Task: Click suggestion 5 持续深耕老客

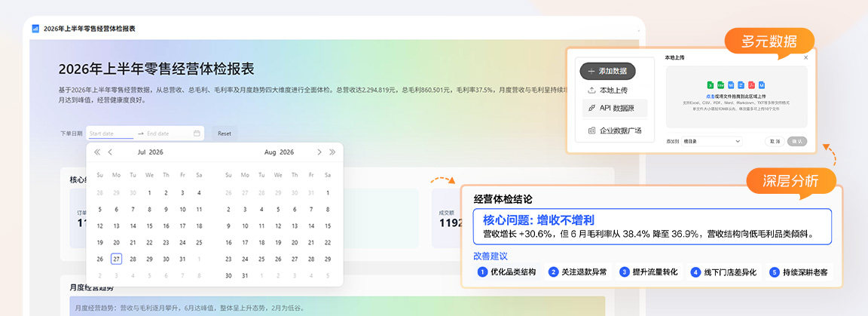Action: (798, 272)
